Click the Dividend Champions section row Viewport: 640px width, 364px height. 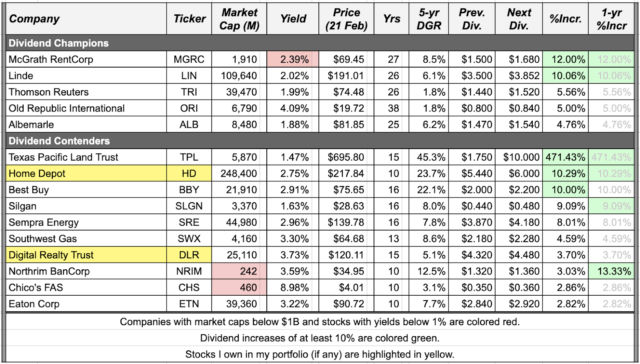[320, 43]
